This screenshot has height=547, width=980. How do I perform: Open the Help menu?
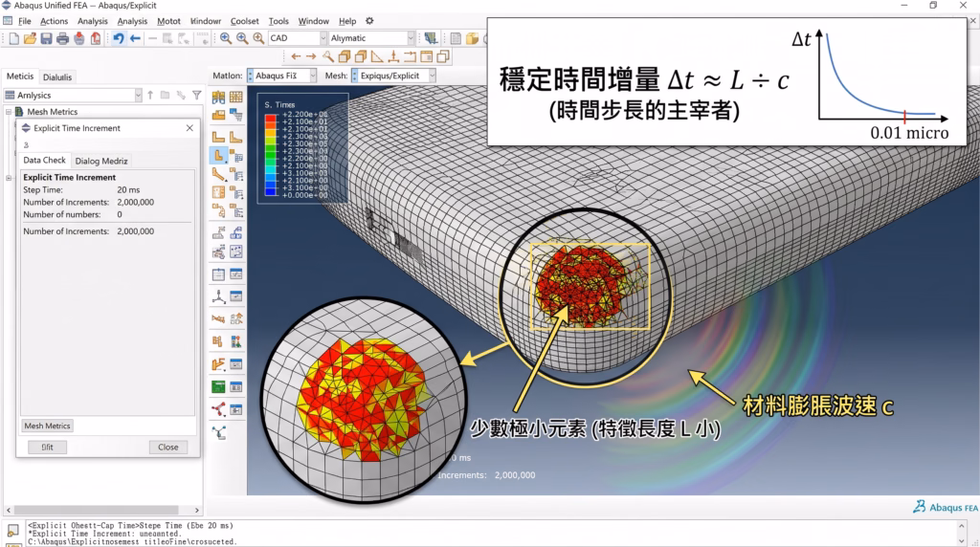[x=346, y=21]
